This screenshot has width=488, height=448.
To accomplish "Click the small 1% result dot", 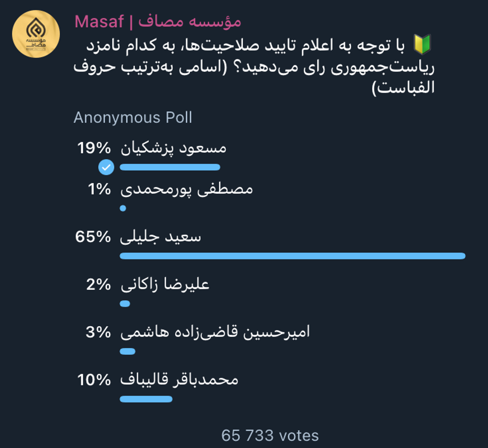I will (x=123, y=208).
